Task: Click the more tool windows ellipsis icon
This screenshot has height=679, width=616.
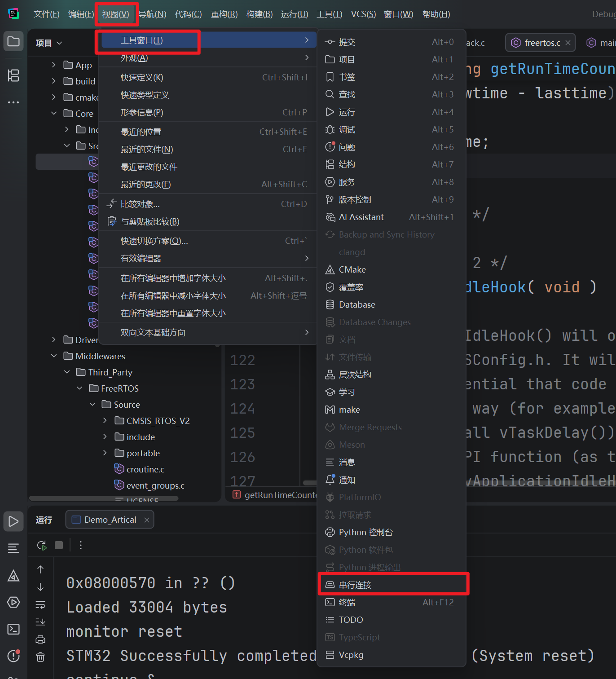Action: [x=13, y=102]
